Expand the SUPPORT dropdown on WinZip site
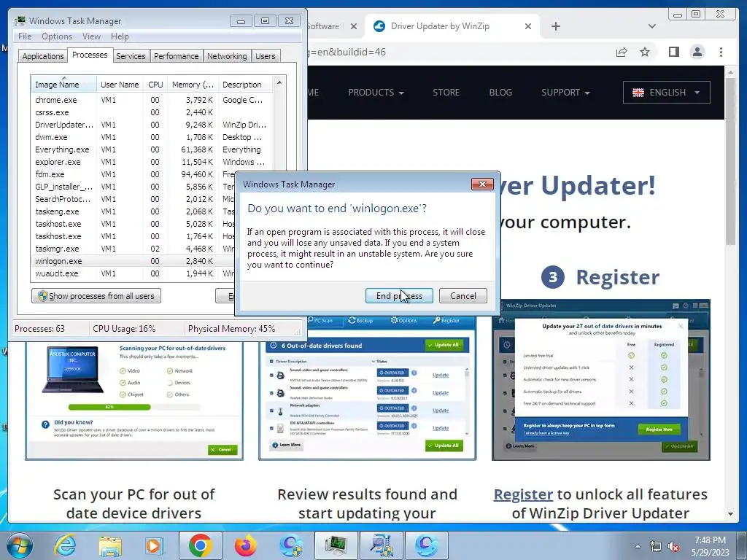 565,93
